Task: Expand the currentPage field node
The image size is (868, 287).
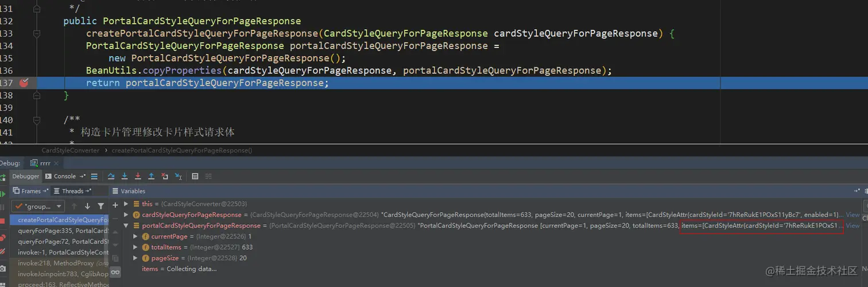Action: pos(135,236)
